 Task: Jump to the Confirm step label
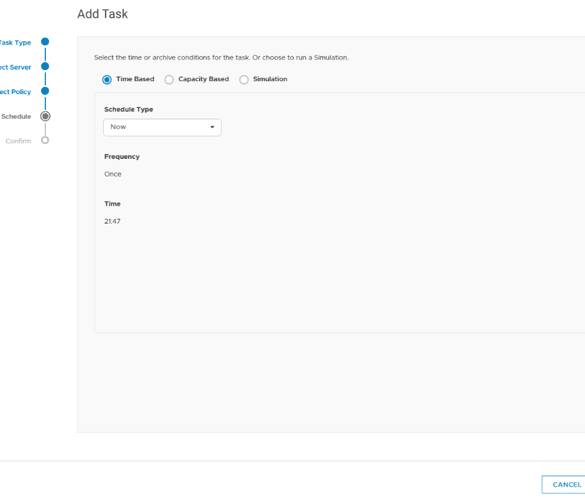click(18, 141)
